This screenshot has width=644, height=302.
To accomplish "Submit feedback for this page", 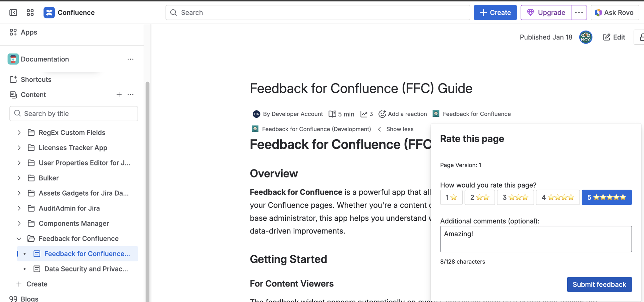I will coord(599,284).
